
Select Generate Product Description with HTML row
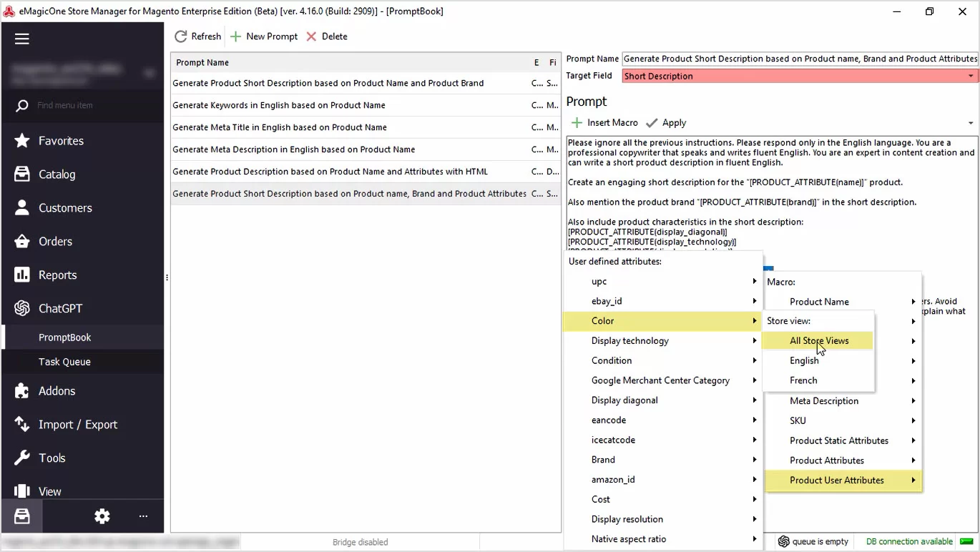[x=365, y=172]
